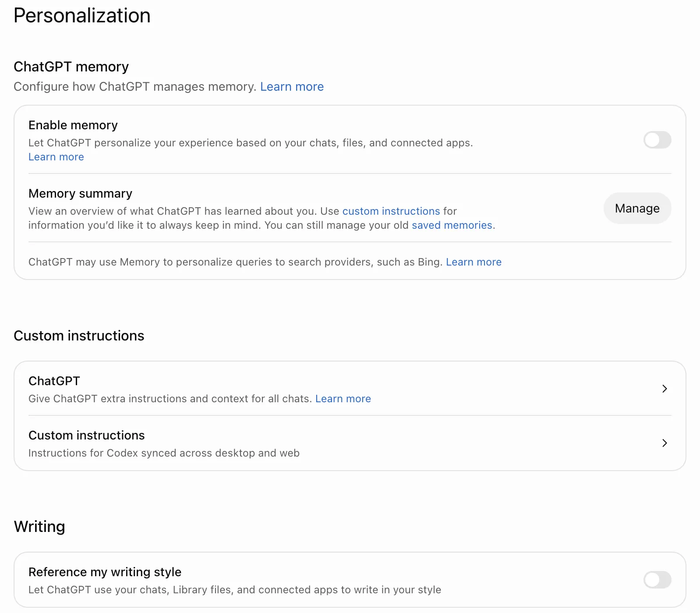The width and height of the screenshot is (700, 613).
Task: Open Learn more link in ChatGPT custom instructions row
Action: 343,399
